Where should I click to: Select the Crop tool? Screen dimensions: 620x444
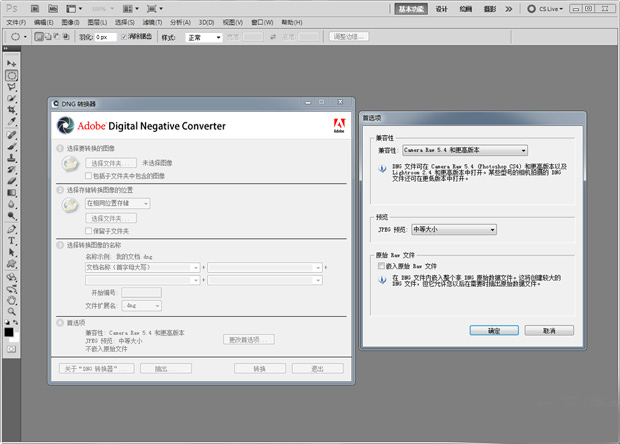coord(11,110)
